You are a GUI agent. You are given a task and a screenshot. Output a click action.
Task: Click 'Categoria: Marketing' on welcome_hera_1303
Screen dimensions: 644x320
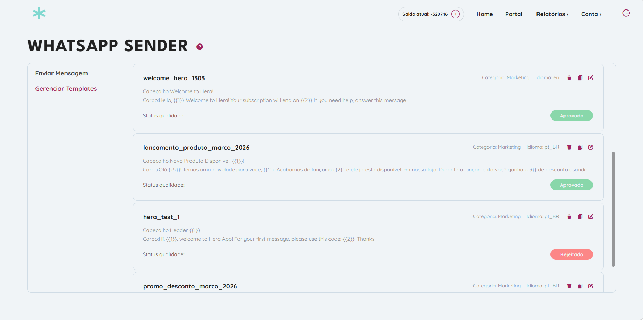pos(506,77)
